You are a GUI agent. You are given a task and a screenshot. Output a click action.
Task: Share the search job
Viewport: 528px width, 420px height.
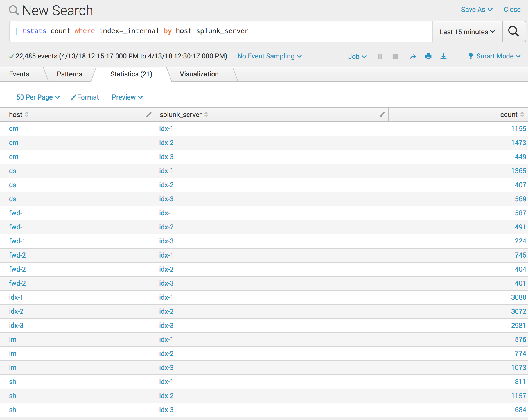[413, 56]
